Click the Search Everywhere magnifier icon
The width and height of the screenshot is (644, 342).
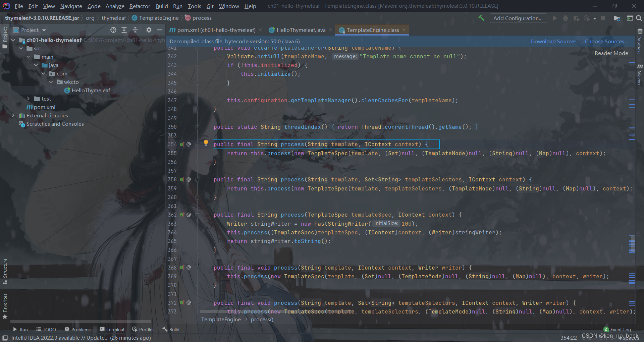(x=639, y=18)
